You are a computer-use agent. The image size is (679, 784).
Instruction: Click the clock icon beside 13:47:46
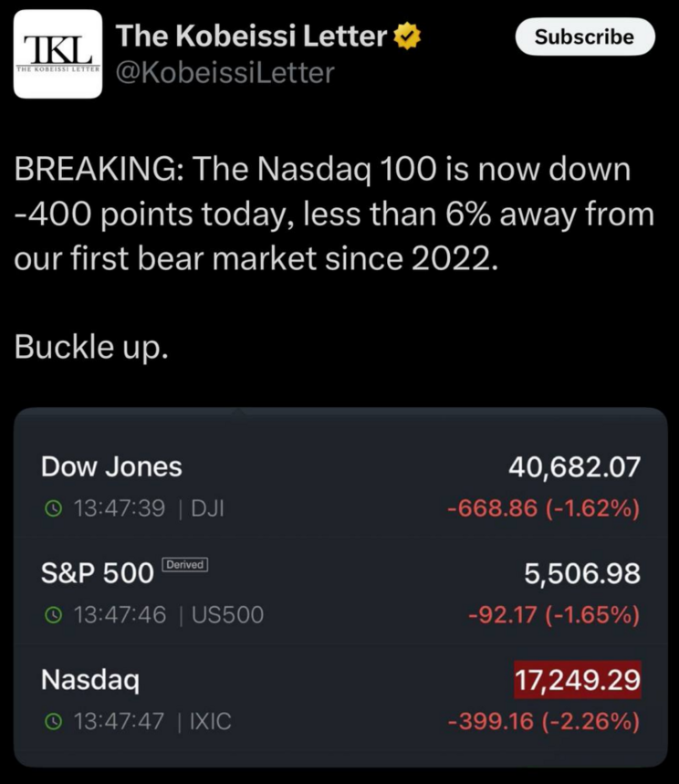[x=53, y=615]
